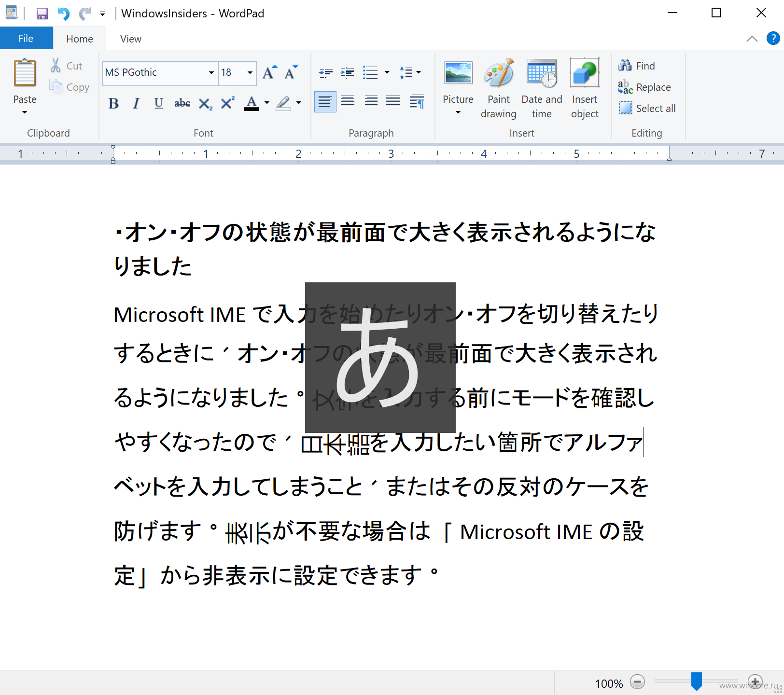Align text left
The width and height of the screenshot is (784, 695).
[x=325, y=102]
